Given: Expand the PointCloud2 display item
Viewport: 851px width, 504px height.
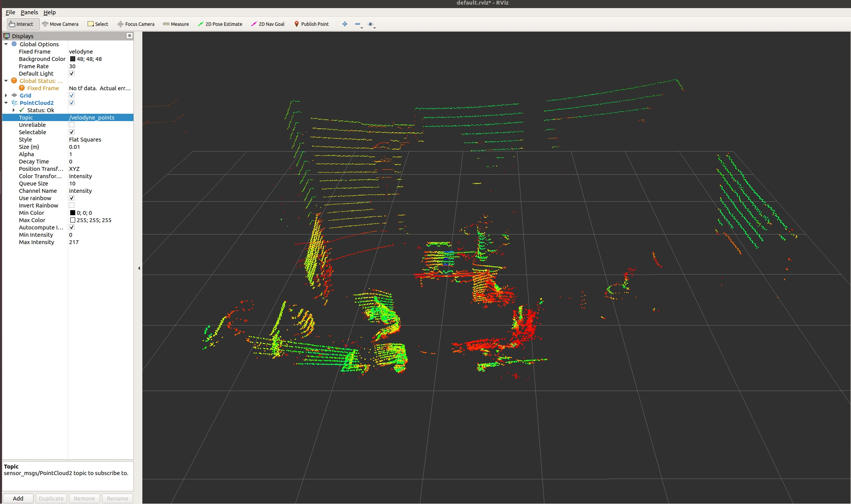Looking at the screenshot, I should [4, 103].
